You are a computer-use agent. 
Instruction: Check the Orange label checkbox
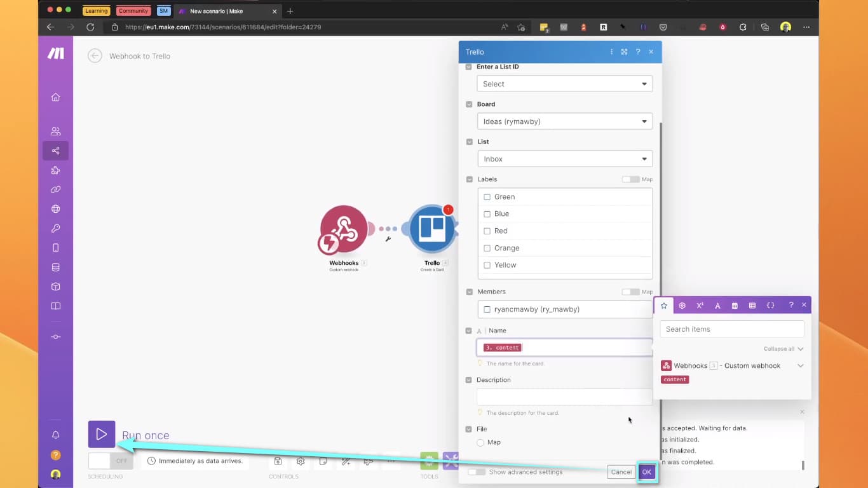click(487, 248)
